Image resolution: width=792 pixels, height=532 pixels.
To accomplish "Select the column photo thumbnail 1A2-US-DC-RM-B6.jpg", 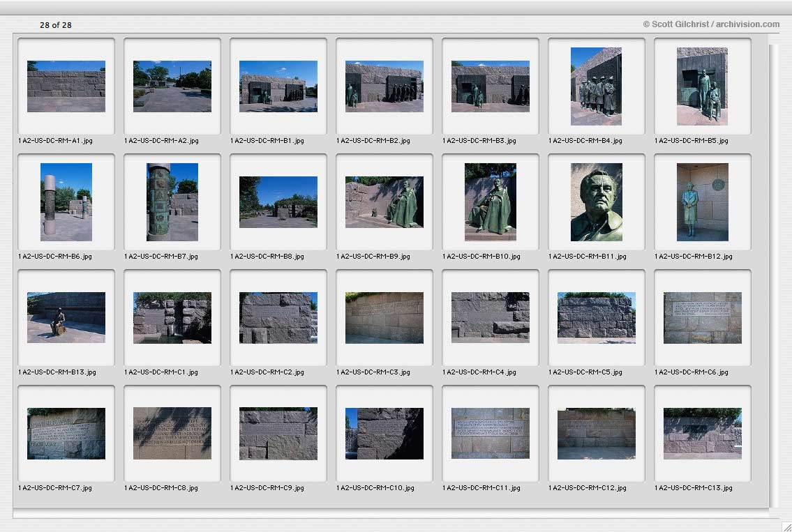I will pyautogui.click(x=66, y=202).
